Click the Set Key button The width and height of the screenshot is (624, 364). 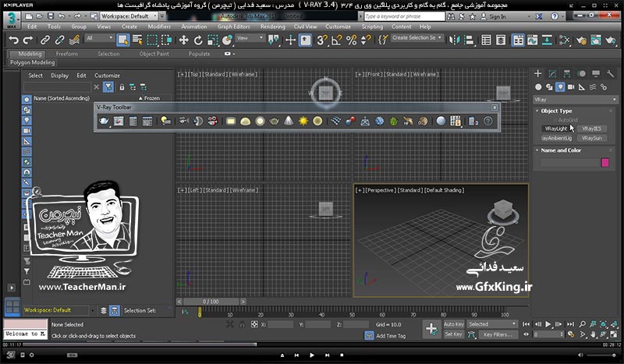click(454, 334)
